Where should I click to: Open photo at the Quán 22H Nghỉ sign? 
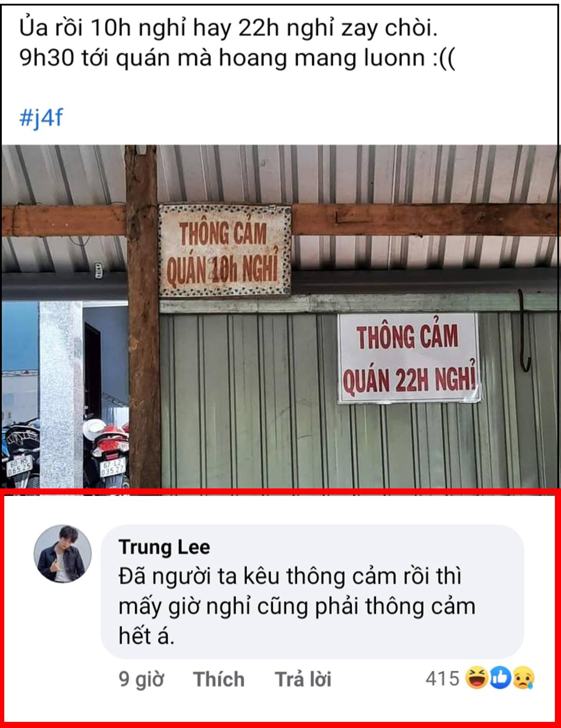point(409,358)
